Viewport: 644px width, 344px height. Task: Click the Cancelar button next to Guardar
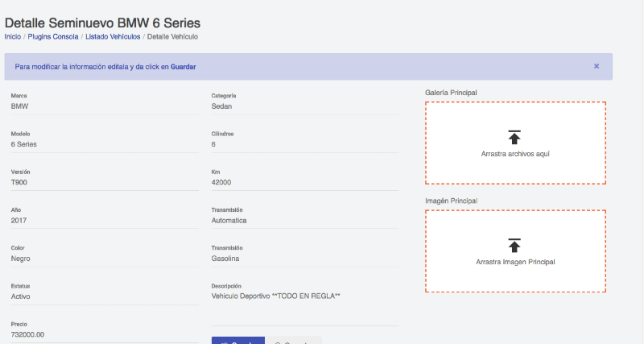pyautogui.click(x=293, y=341)
